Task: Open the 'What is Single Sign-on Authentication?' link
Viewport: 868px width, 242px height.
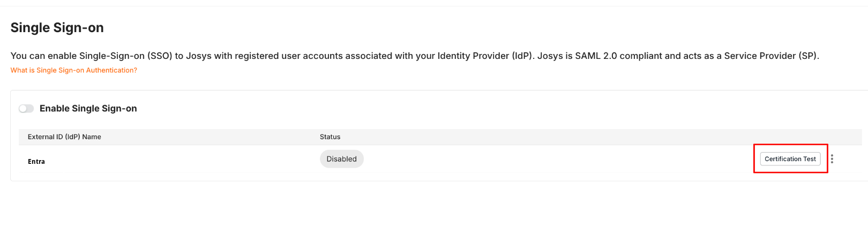Action: (74, 70)
